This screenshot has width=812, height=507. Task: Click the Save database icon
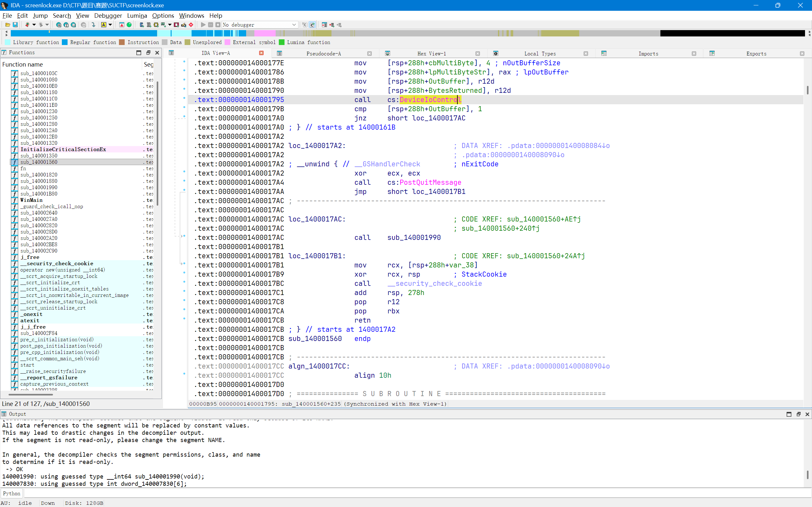[x=15, y=25]
